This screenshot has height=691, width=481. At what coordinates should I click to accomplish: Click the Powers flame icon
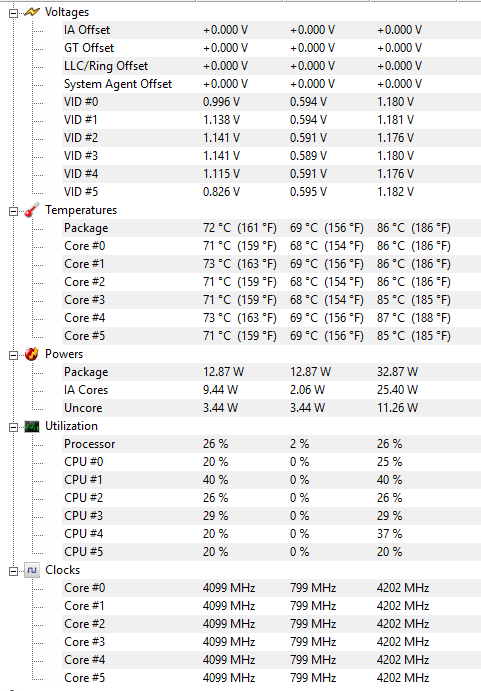point(32,354)
